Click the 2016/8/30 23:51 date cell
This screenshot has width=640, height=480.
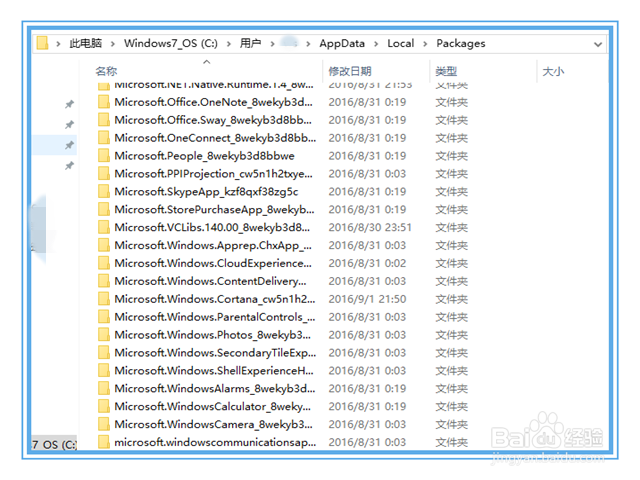pos(370,227)
